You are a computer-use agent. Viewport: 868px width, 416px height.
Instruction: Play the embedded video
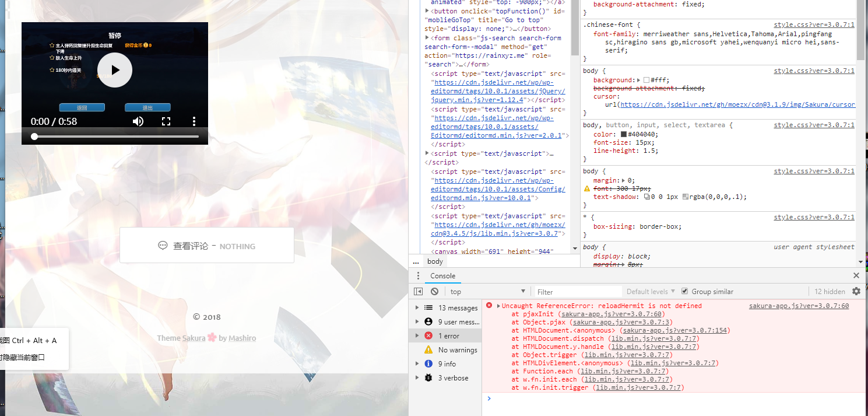click(x=115, y=70)
